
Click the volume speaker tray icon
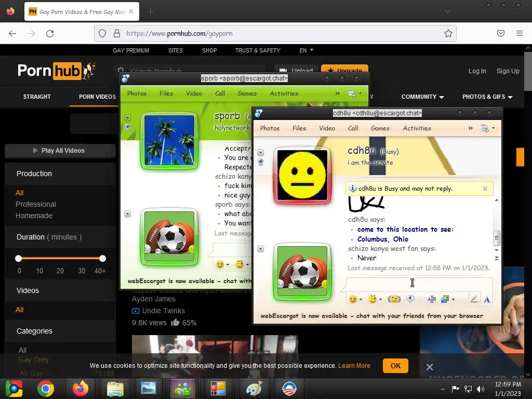(481, 389)
